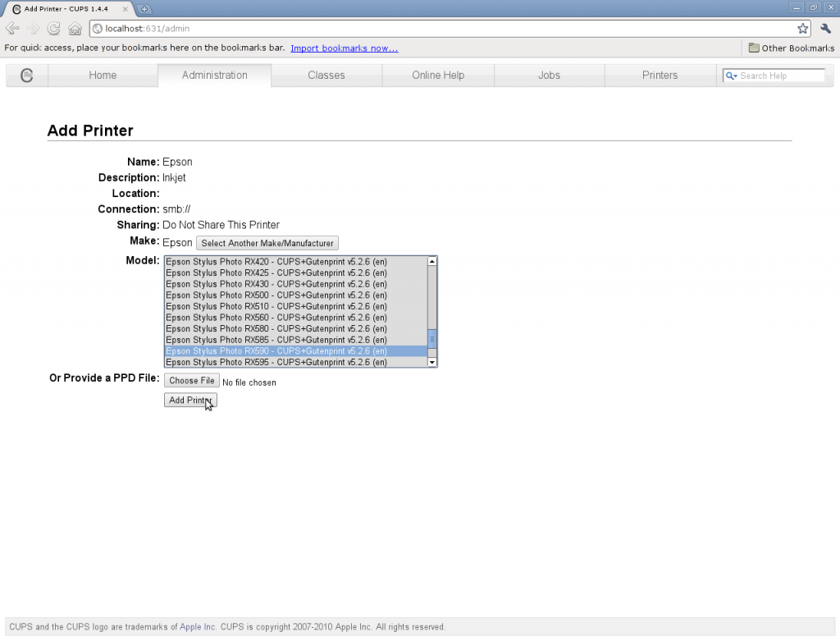View the Jobs tab
This screenshot has width=840, height=641.
[x=549, y=76]
